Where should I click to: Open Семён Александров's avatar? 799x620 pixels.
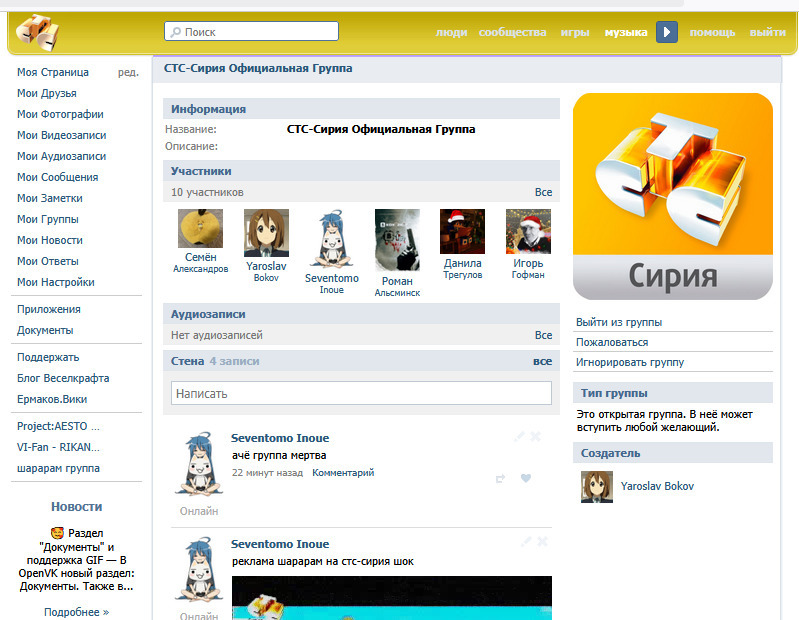click(200, 228)
